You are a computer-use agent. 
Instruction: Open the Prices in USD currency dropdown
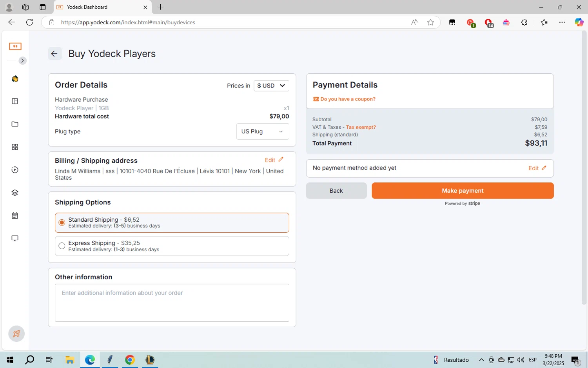click(x=271, y=86)
